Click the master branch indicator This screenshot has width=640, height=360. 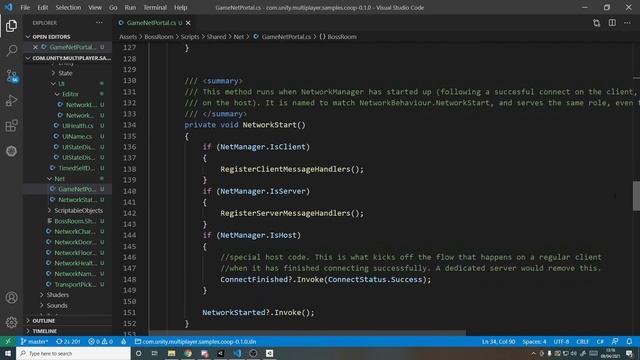point(34,342)
